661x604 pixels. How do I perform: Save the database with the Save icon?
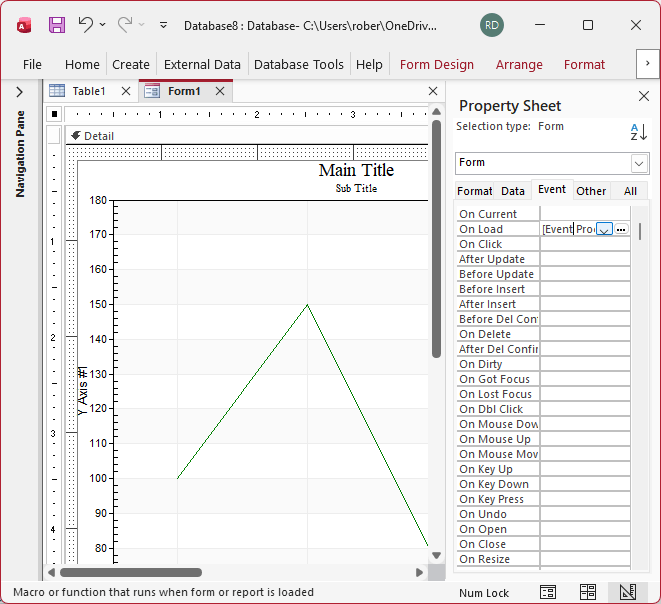57,25
